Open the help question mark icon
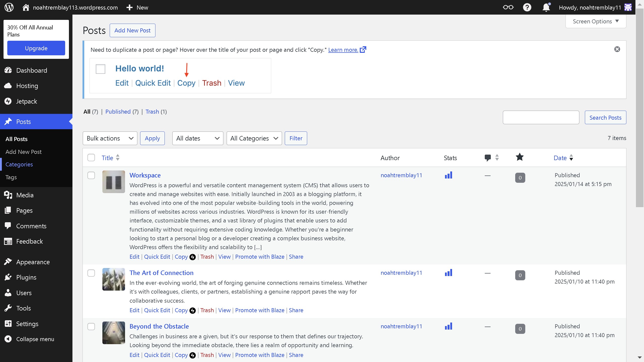 pyautogui.click(x=527, y=7)
